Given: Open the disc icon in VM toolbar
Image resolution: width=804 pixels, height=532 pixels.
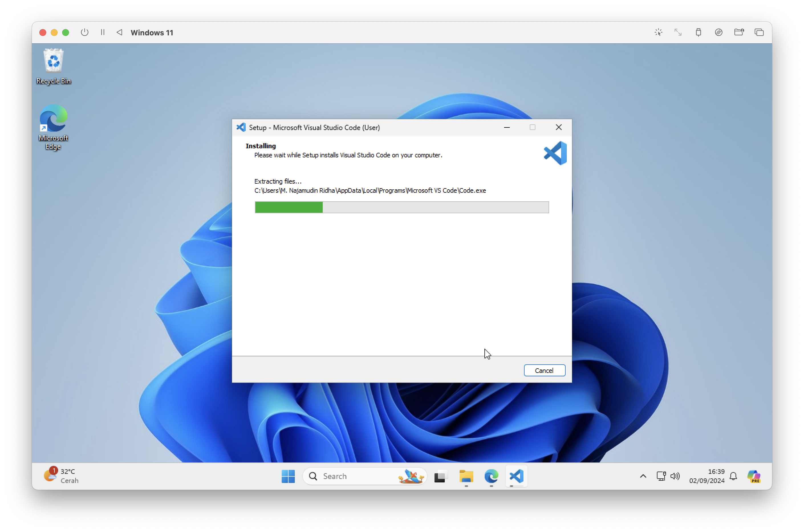Looking at the screenshot, I should (718, 32).
